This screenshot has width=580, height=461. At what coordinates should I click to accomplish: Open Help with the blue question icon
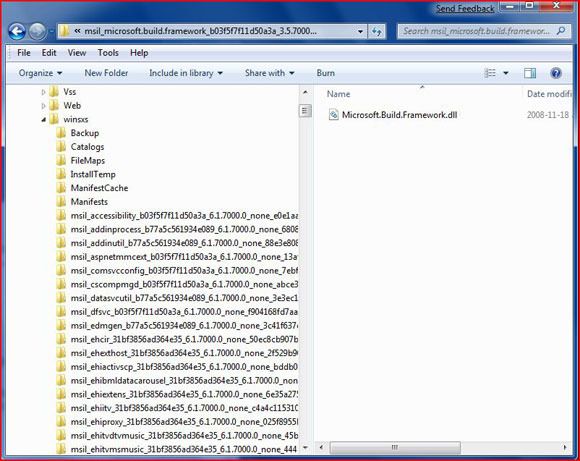(556, 73)
